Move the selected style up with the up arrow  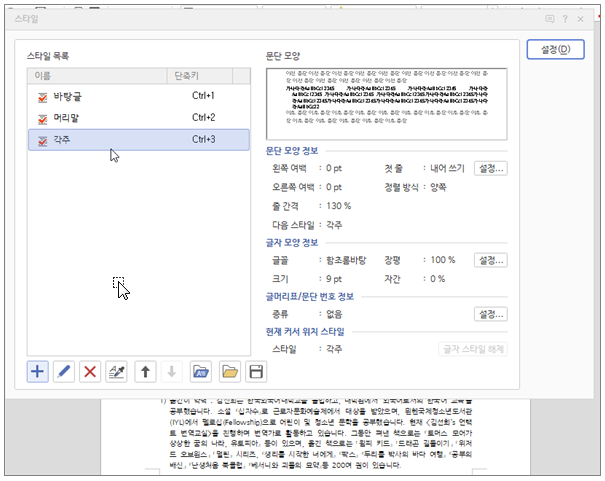coord(145,372)
